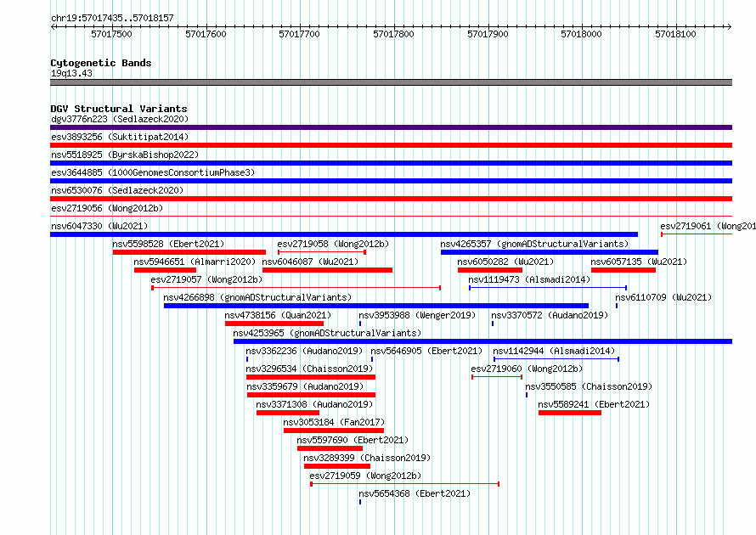Image resolution: width=756 pixels, height=535 pixels.
Task: Click the dgv3776n223 (Sedlazeck2020) variant label
Action: pyautogui.click(x=120, y=119)
